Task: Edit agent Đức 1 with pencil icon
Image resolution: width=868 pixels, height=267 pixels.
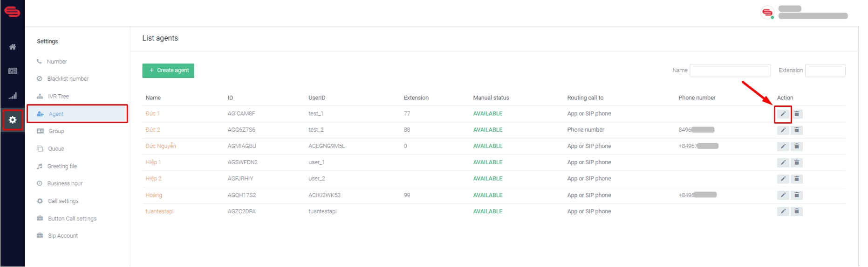Action: (x=783, y=114)
